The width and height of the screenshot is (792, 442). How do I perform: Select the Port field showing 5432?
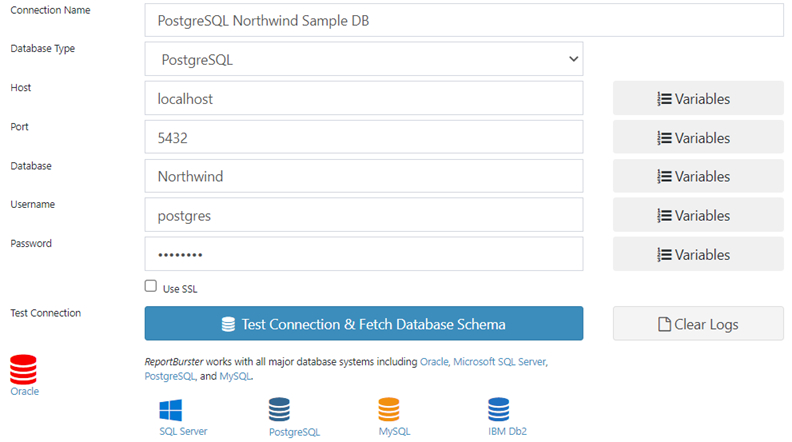coord(363,138)
